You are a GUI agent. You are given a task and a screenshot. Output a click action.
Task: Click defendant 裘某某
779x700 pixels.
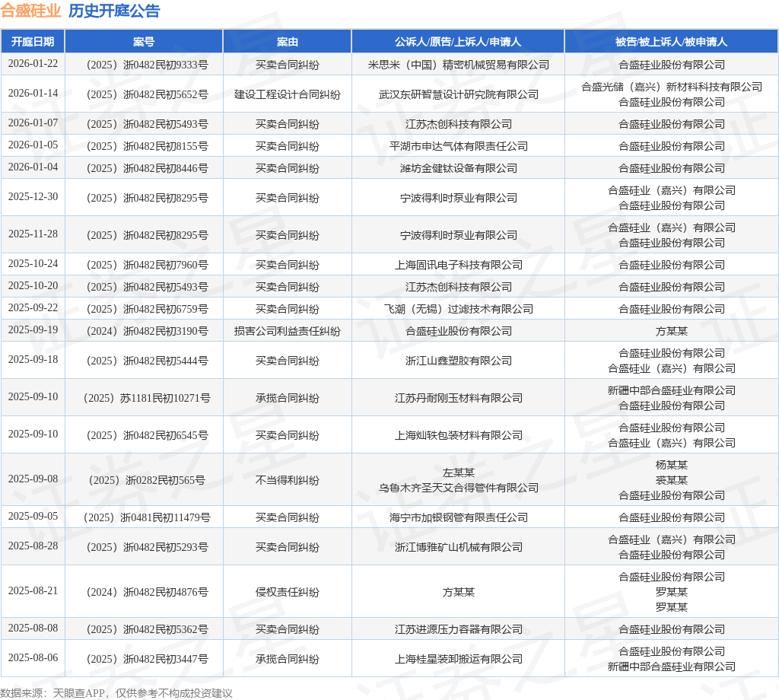[x=671, y=480]
